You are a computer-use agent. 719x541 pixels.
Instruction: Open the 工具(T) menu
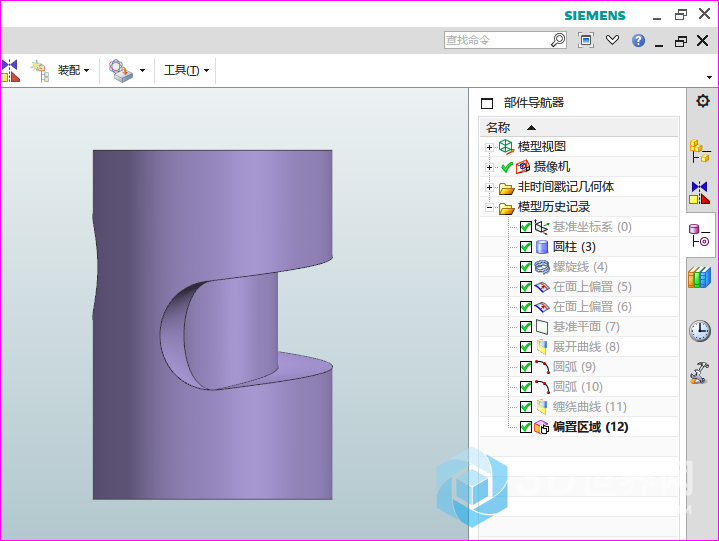187,70
